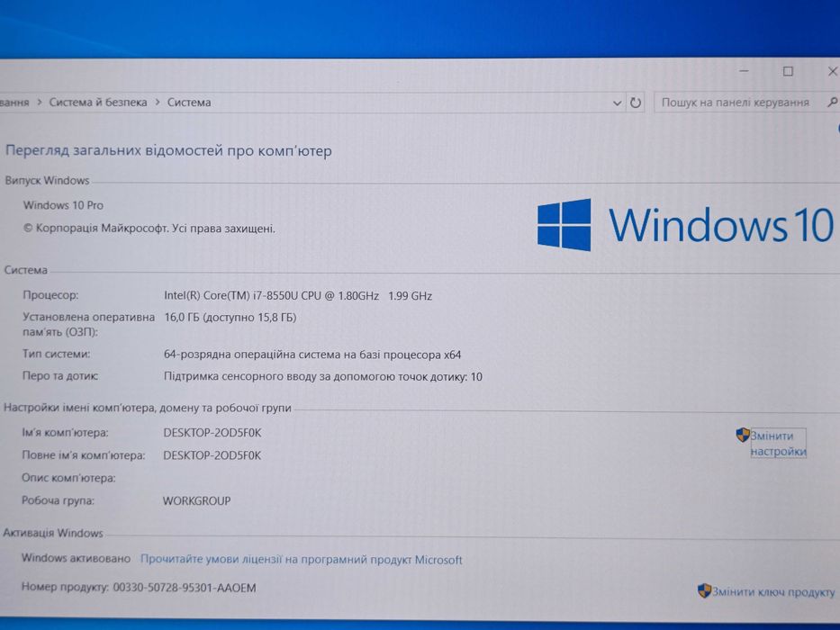The height and width of the screenshot is (630, 840).
Task: Open the address bar history dropdown
Action: point(617,103)
